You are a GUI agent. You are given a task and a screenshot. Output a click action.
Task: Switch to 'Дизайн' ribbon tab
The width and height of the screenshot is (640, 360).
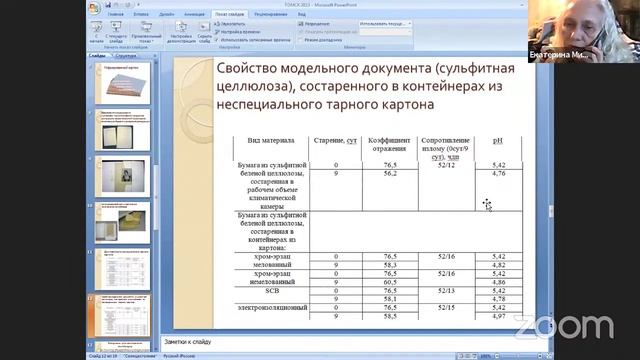click(x=167, y=14)
